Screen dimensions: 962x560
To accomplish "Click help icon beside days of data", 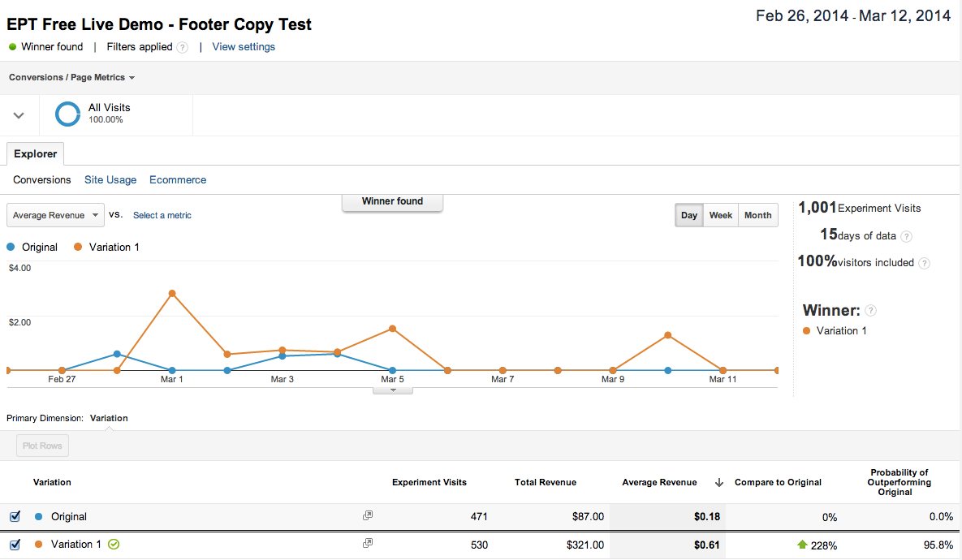I will coord(906,236).
